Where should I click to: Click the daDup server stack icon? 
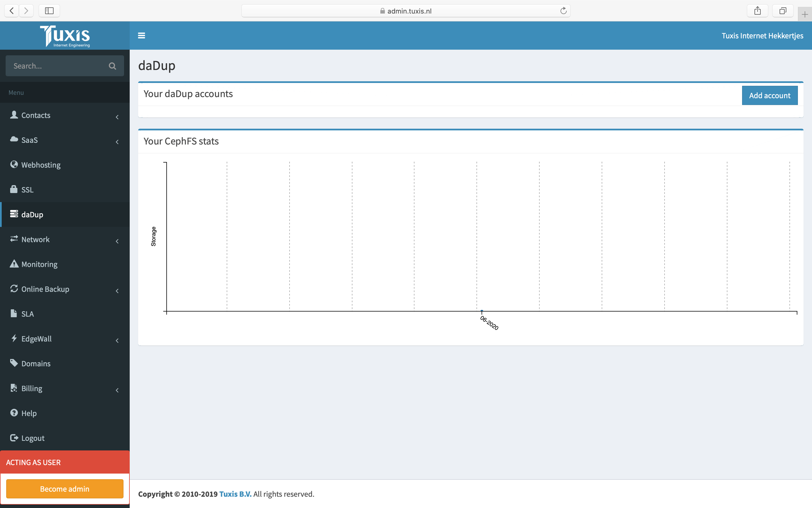pyautogui.click(x=14, y=214)
